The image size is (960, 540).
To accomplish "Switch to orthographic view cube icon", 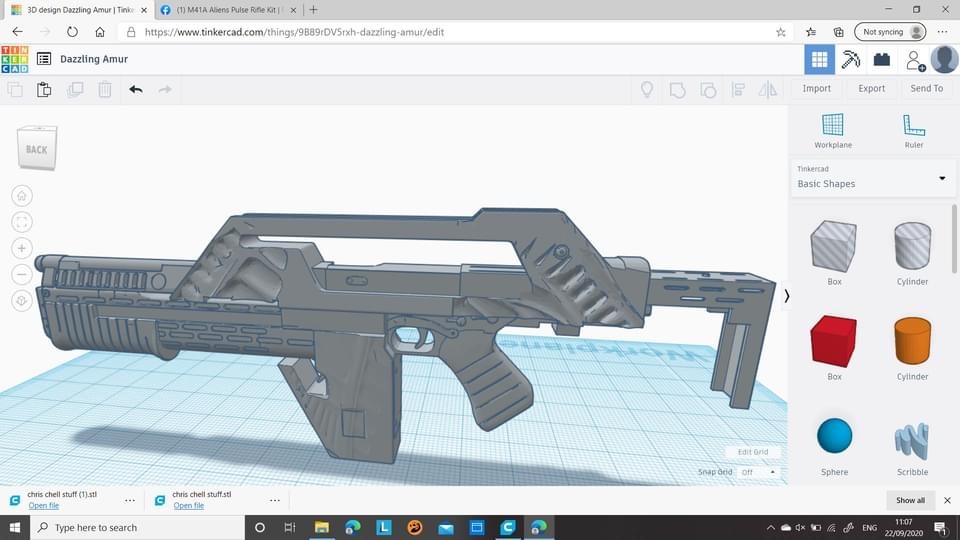I will 21,301.
